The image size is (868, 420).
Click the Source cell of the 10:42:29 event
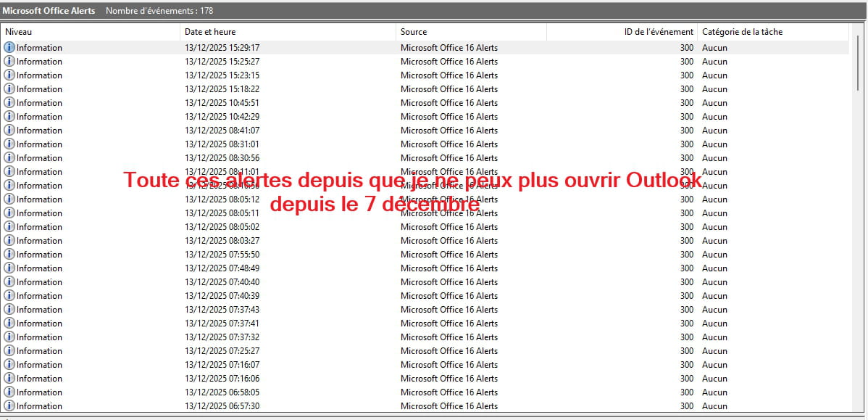tap(449, 117)
